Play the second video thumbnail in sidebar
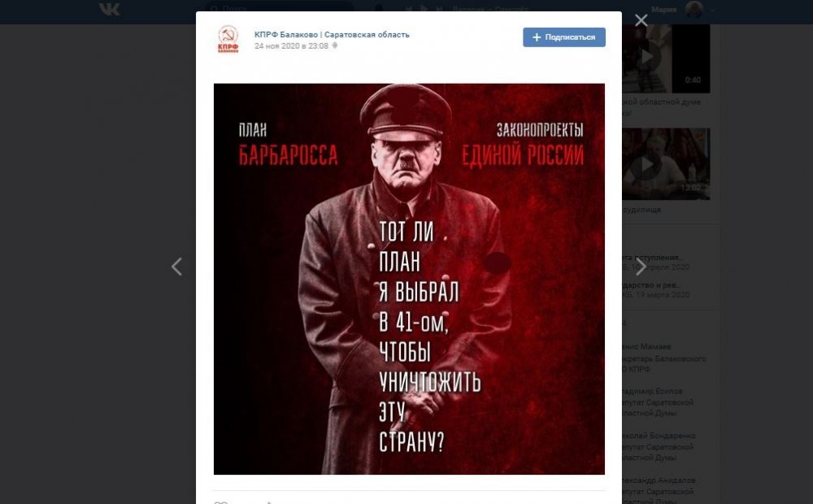Screen dimensions: 813x504 [666, 164]
